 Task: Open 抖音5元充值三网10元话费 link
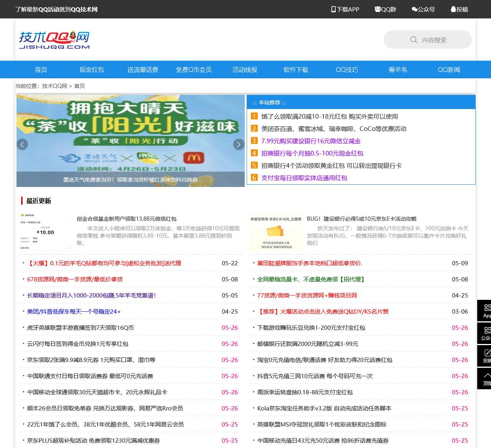coord(315,376)
